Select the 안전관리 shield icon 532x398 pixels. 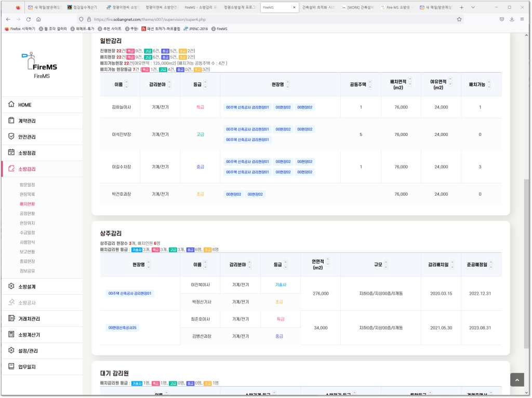(11, 136)
